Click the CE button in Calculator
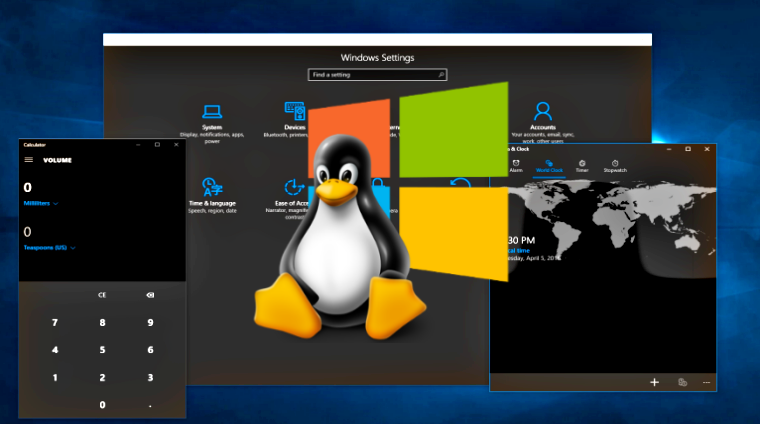760x424 pixels. pos(102,295)
